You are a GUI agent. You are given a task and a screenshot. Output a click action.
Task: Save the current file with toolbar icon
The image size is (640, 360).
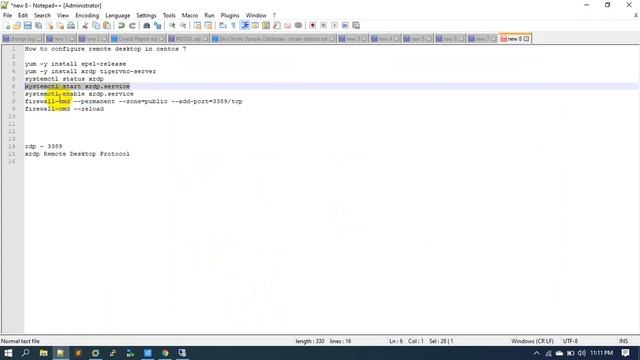point(28,25)
